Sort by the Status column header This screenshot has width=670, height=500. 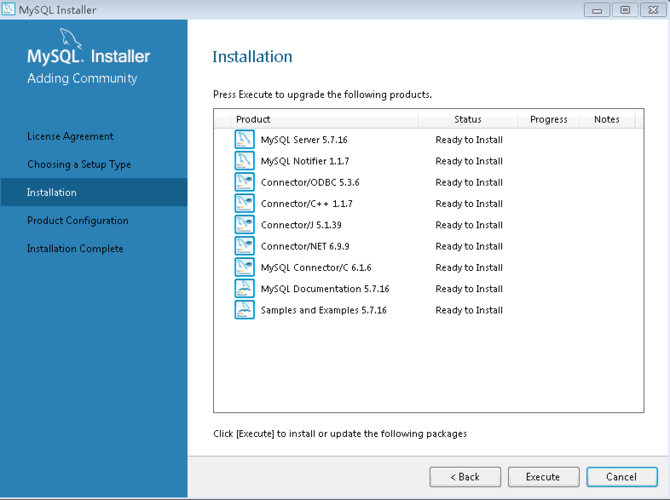pyautogui.click(x=467, y=119)
